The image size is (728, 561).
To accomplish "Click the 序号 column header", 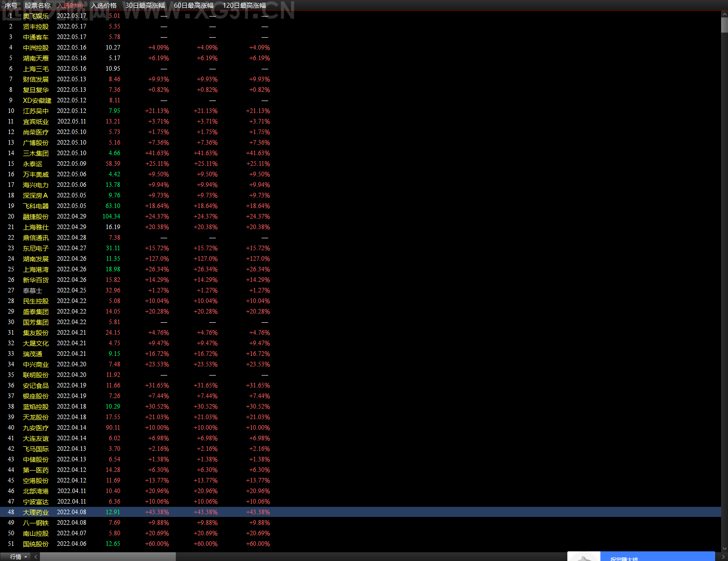I will coord(11,6).
